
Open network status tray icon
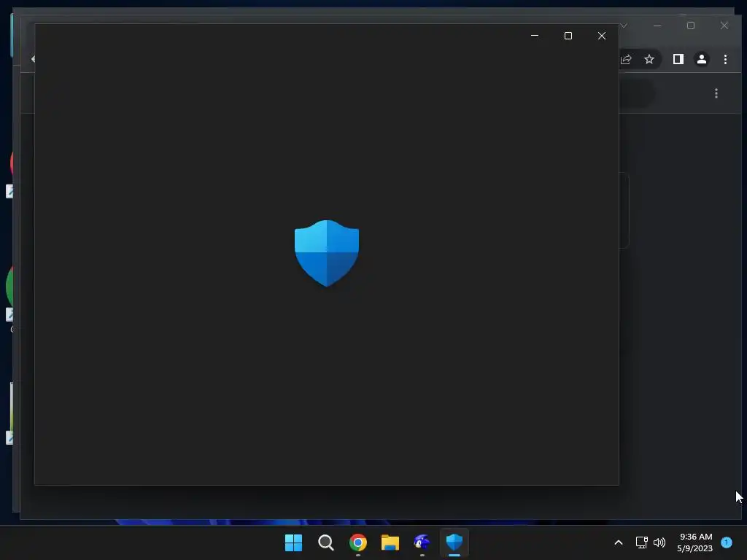(641, 542)
